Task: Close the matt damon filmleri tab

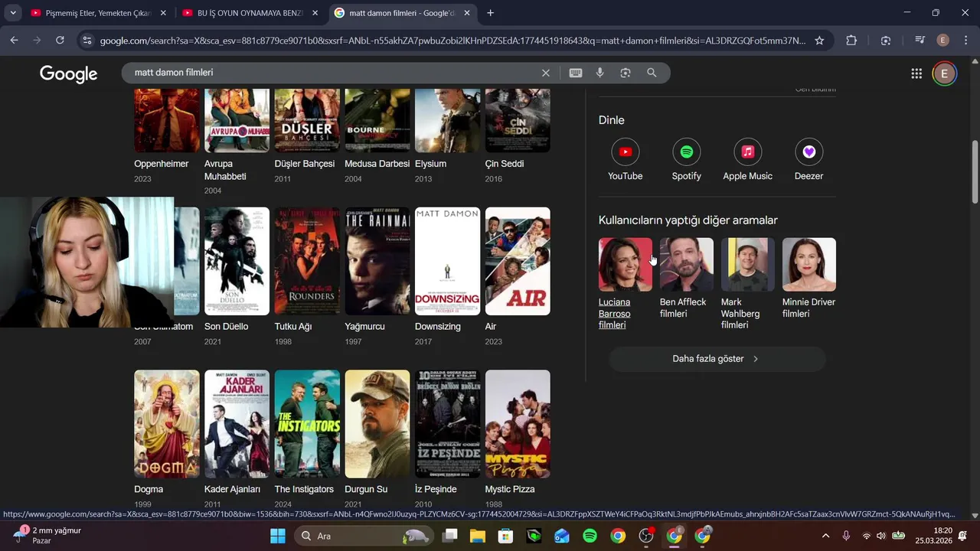Action: tap(466, 13)
